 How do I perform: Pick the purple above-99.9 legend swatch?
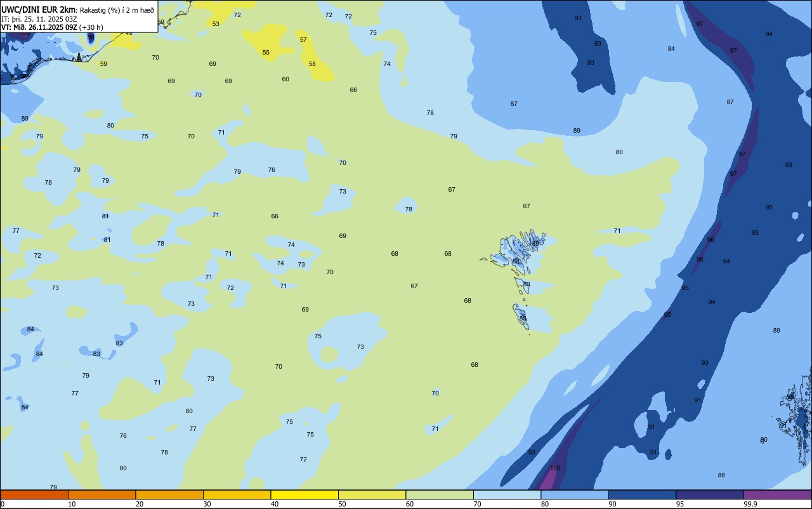pos(777,494)
